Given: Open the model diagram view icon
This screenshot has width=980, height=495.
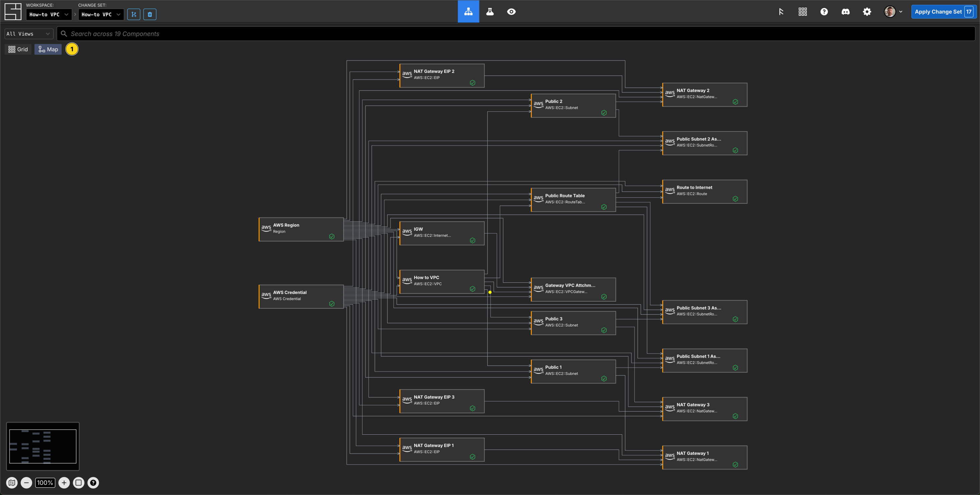Looking at the screenshot, I should click(x=468, y=11).
